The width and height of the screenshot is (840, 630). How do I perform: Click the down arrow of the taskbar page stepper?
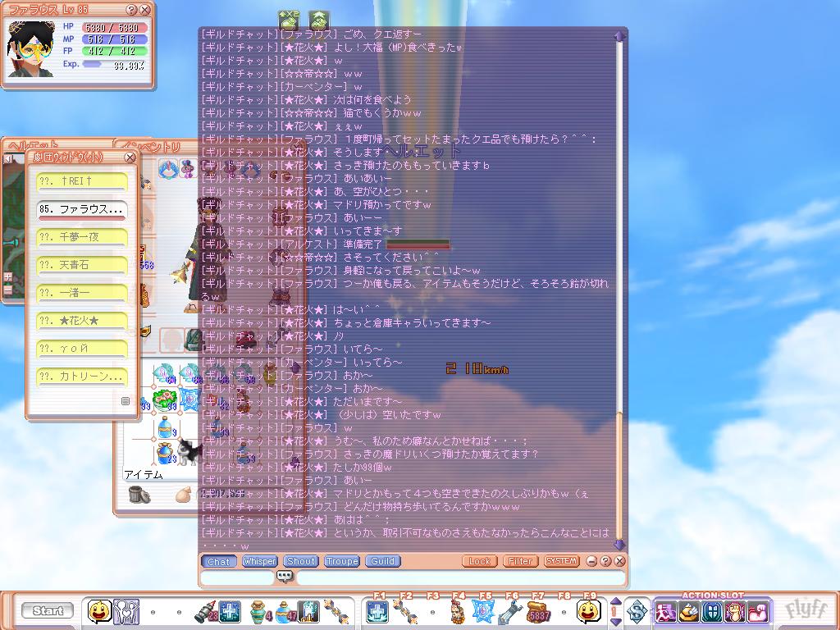tap(615, 622)
